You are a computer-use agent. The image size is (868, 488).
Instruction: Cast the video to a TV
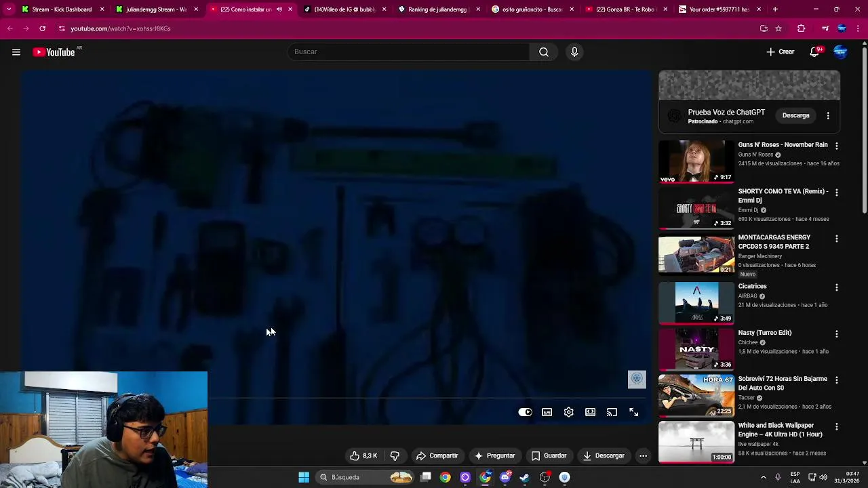(612, 412)
